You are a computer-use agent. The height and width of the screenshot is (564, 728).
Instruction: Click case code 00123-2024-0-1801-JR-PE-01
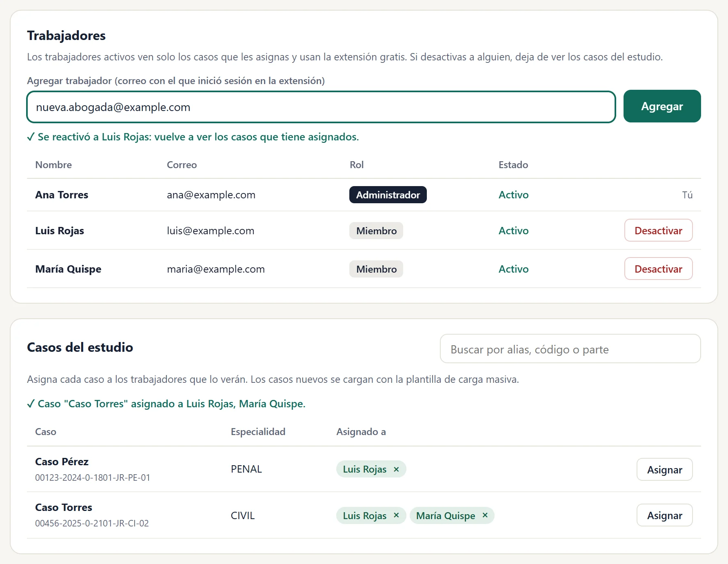pos(93,477)
